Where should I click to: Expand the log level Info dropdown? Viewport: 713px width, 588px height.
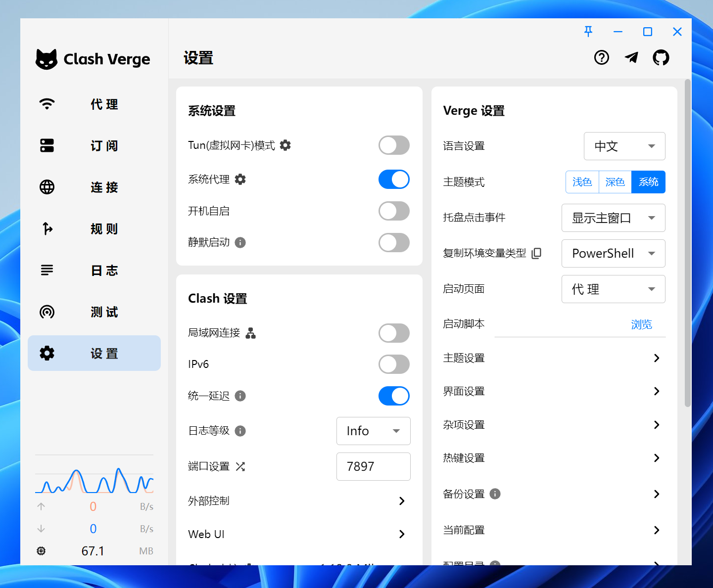373,431
